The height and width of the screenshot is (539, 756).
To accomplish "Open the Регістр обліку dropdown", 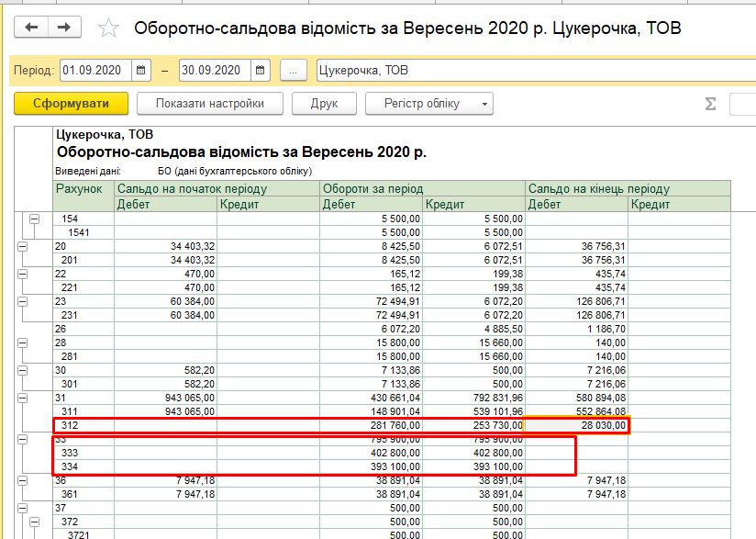I will click(x=428, y=104).
